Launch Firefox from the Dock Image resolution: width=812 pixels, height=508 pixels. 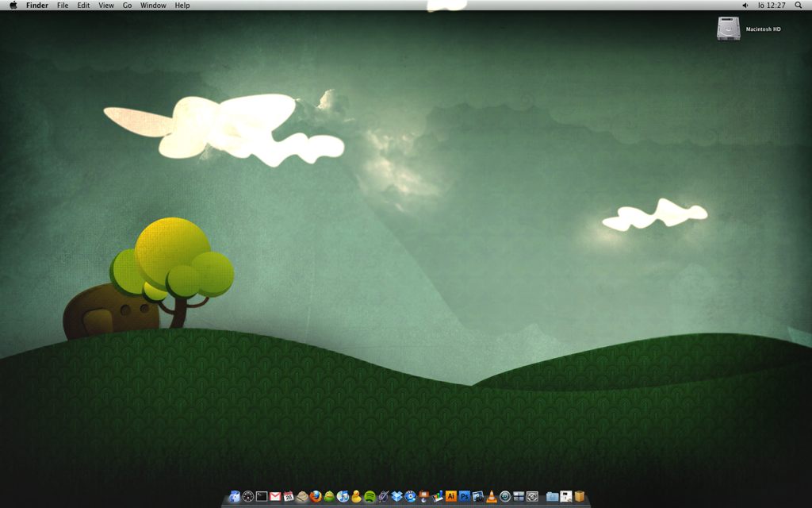click(x=316, y=496)
